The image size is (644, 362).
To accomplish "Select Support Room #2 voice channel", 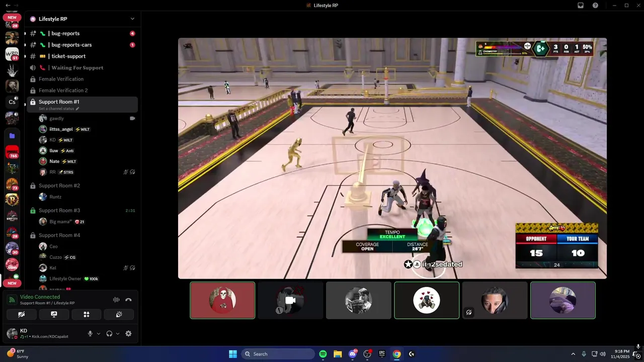I will coord(81,186).
